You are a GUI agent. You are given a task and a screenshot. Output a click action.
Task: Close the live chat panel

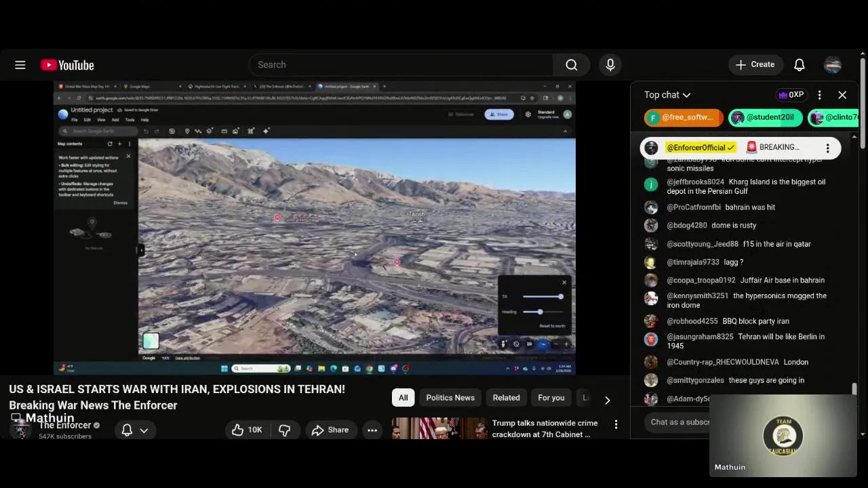[x=842, y=95]
